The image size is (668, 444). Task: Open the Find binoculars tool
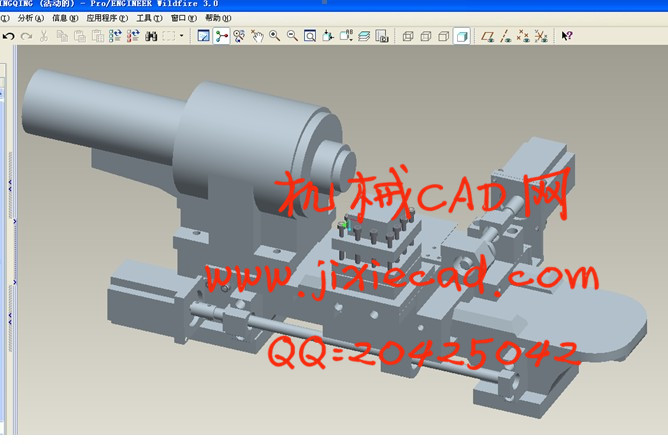click(151, 36)
